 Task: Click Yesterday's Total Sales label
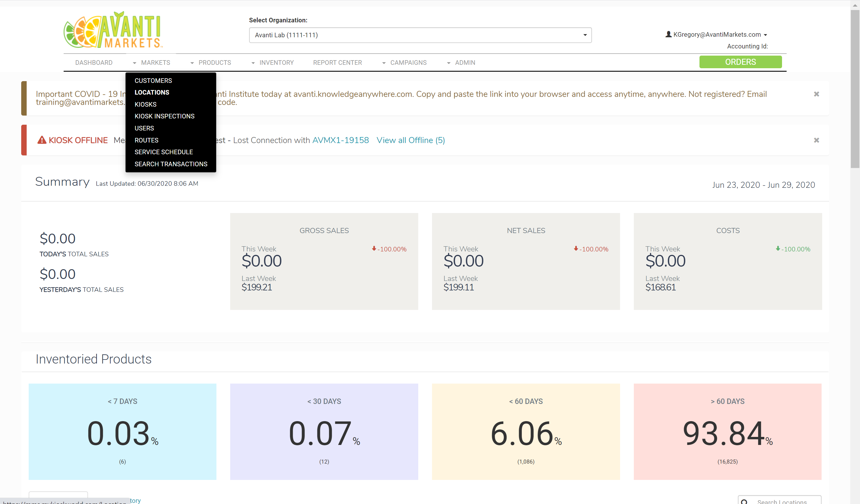pyautogui.click(x=82, y=290)
